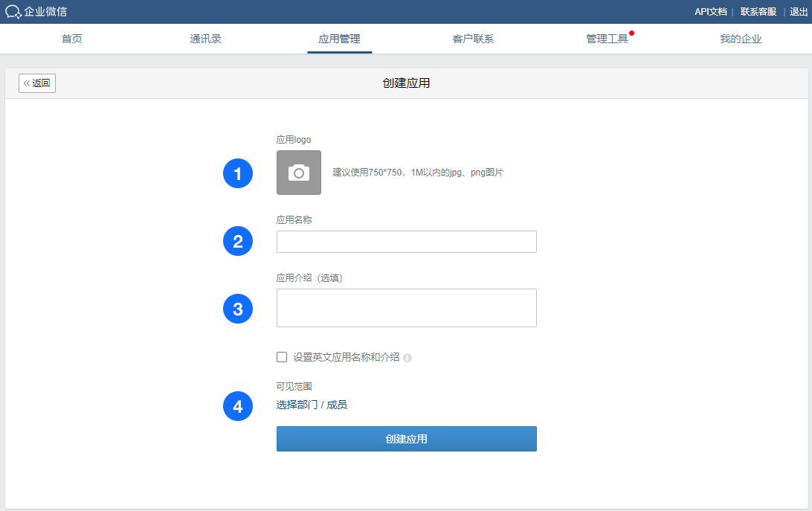The image size is (812, 511).
Task: Click the blue step 3 circle
Action: point(238,309)
